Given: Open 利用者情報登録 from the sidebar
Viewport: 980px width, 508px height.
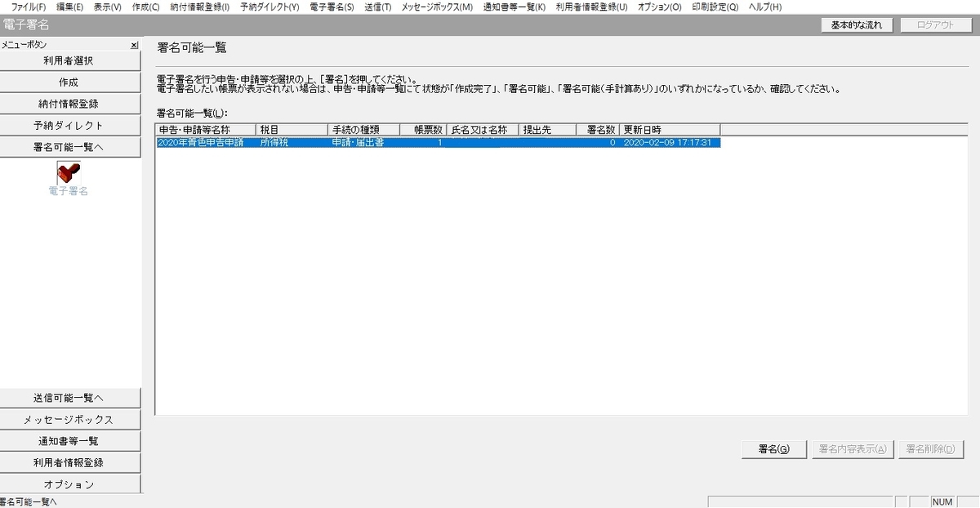Looking at the screenshot, I should [69, 463].
